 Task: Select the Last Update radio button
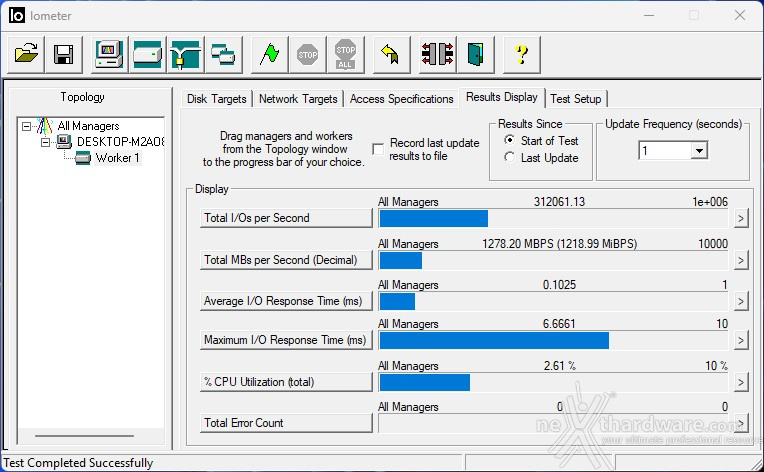point(510,157)
